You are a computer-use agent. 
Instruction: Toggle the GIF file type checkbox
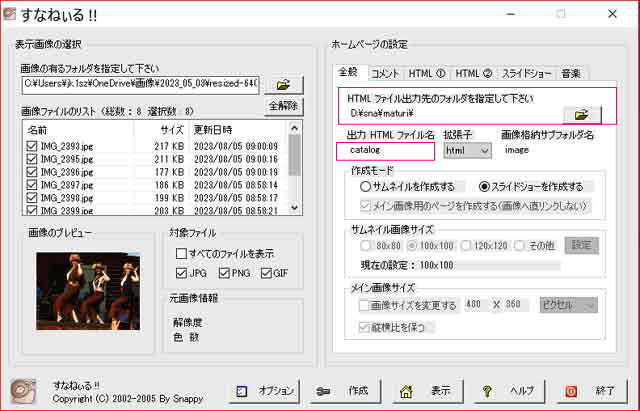click(x=262, y=273)
